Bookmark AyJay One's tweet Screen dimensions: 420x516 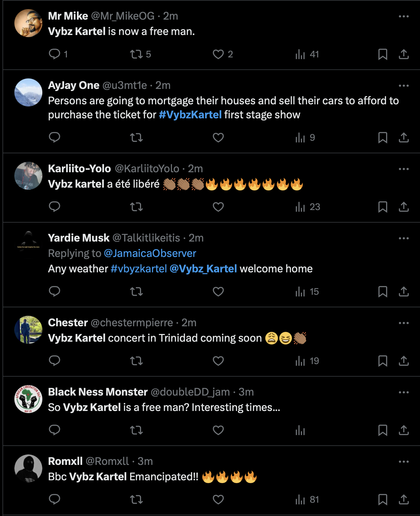click(x=383, y=138)
